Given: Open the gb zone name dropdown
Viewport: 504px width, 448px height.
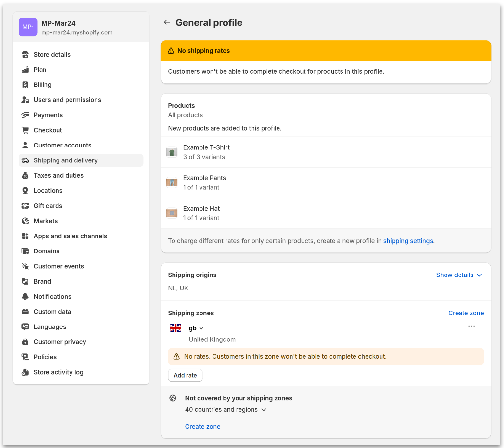Looking at the screenshot, I should 196,328.
